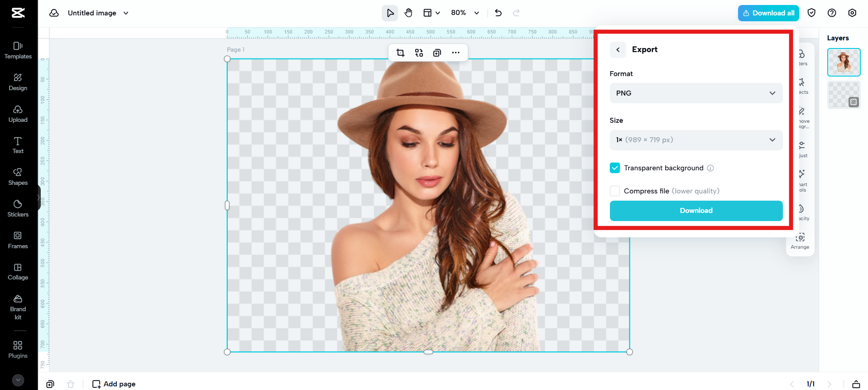Click the Download button in Export panel

point(696,211)
